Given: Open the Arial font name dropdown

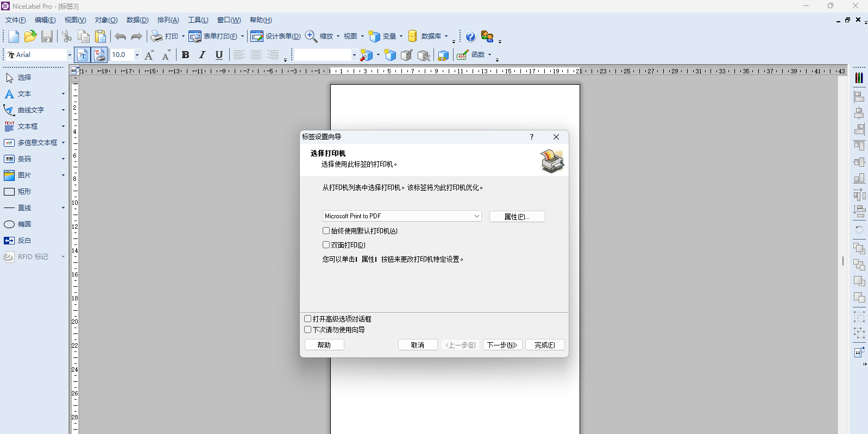Looking at the screenshot, I should tap(70, 55).
